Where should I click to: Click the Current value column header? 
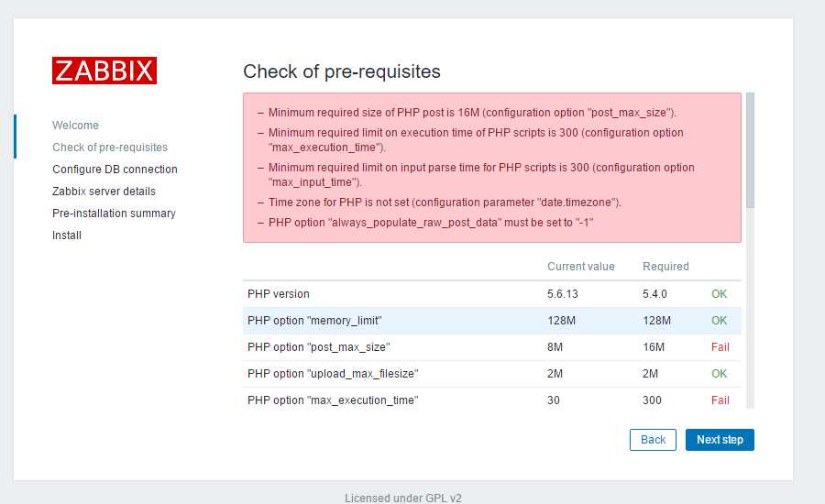(581, 267)
